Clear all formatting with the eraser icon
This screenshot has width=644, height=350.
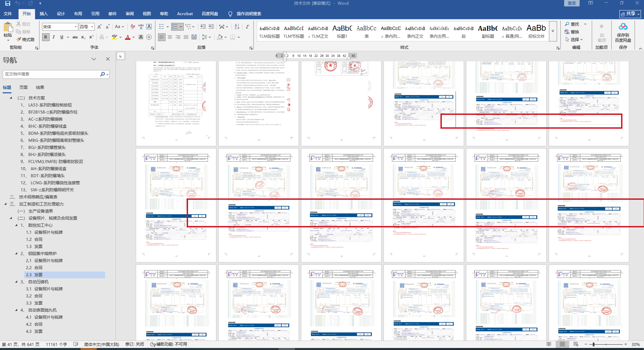(x=133, y=27)
